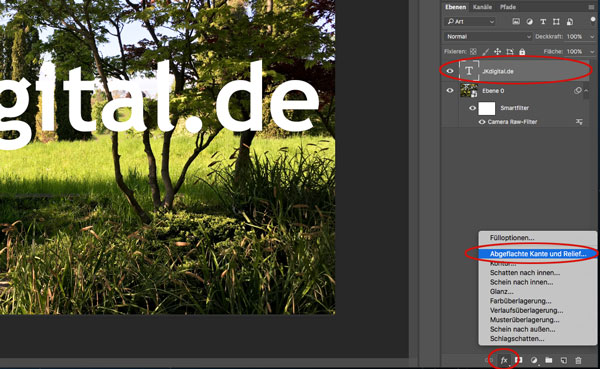
Task: Switch to the Kanäle tab
Action: (x=482, y=7)
